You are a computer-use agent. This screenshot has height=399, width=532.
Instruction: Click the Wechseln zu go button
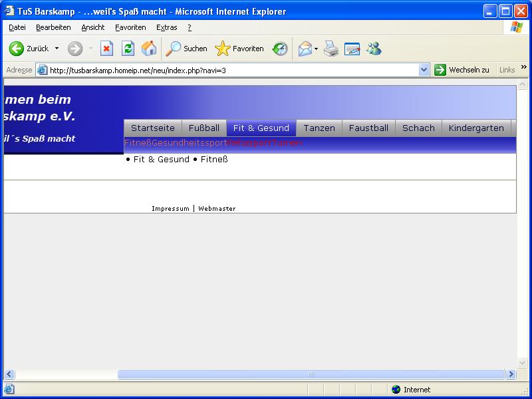pos(462,70)
